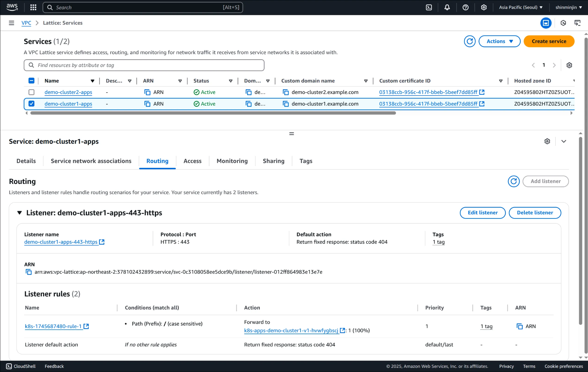Viewport: 588px width, 372px height.
Task: Focus the AWS top Search box
Action: 143,7
